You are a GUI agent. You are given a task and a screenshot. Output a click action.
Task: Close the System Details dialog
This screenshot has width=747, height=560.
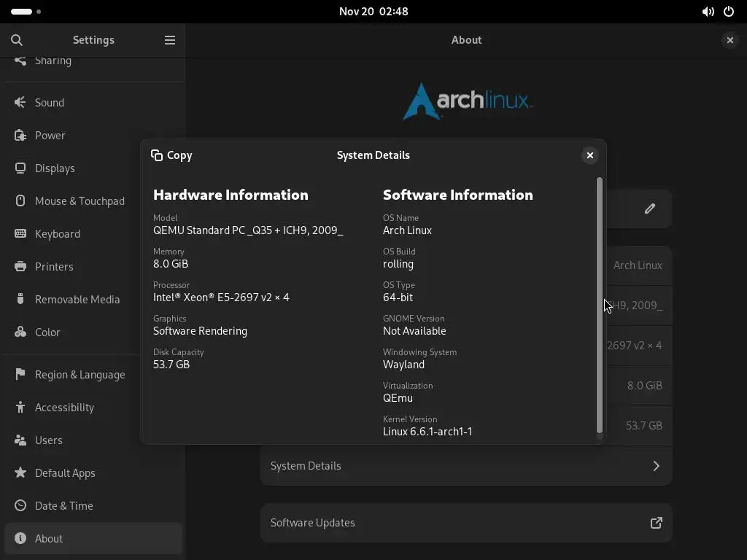coord(589,155)
